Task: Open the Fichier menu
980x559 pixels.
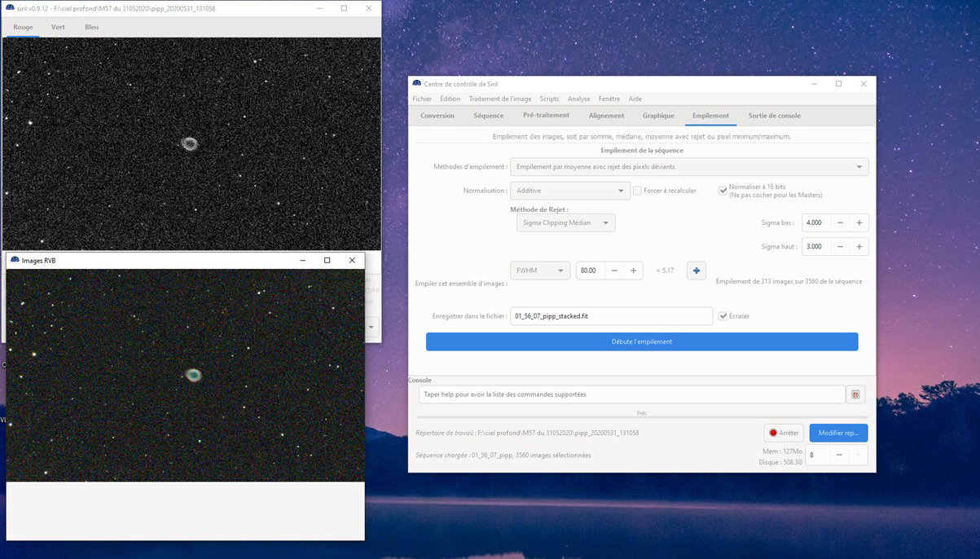Action: pyautogui.click(x=422, y=99)
